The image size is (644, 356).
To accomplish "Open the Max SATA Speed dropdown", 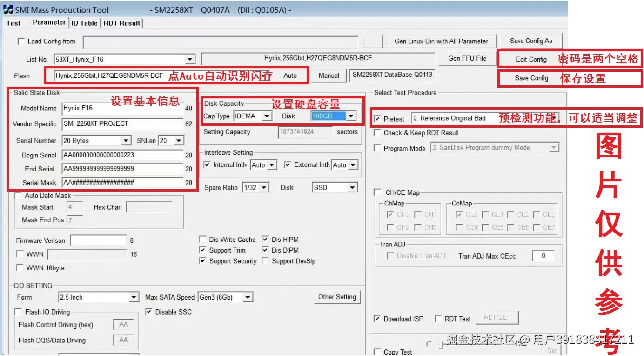I will click(x=248, y=297).
